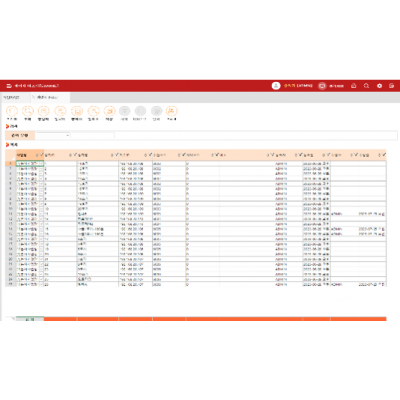The height and width of the screenshot is (400, 400).
Task: Click the magnifier search icon in red header
Action: pyautogui.click(x=366, y=86)
